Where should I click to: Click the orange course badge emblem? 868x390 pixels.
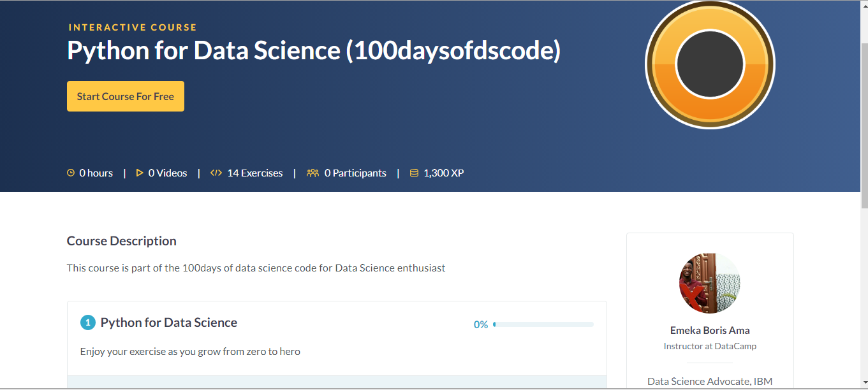[x=710, y=64]
